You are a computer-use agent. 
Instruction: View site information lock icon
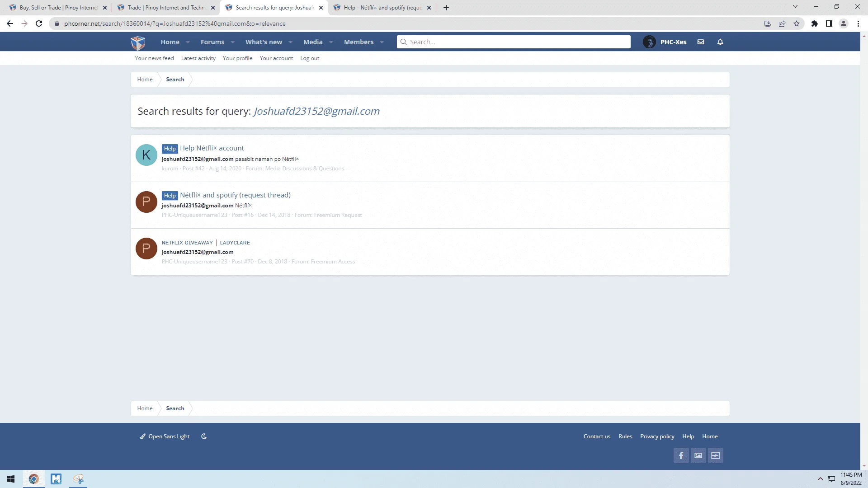coord(57,23)
